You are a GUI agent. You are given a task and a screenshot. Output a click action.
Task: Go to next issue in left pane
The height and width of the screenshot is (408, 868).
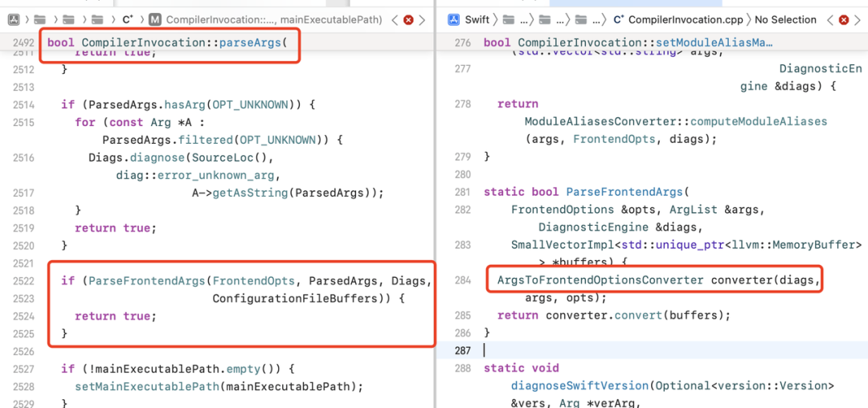[423, 19]
